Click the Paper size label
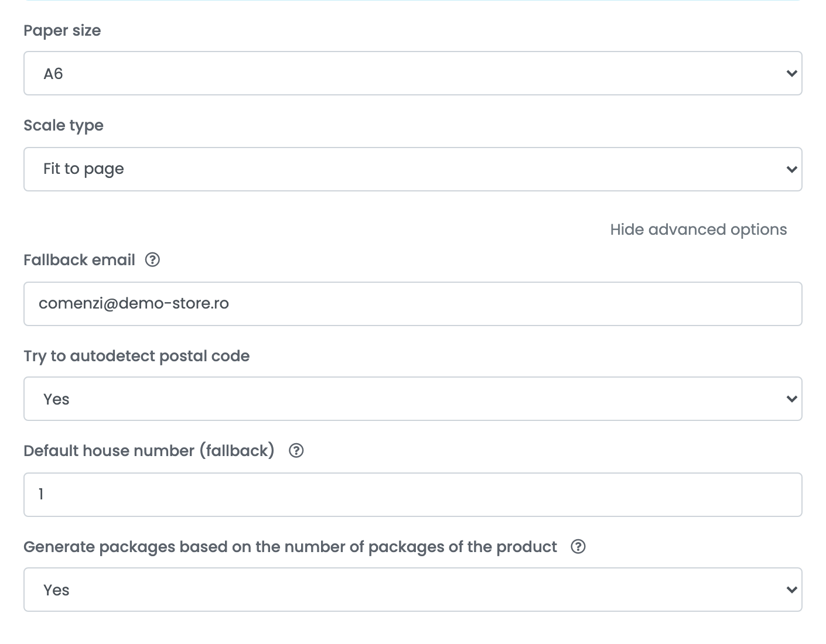Screen dimensions: 826x644 click(x=62, y=31)
